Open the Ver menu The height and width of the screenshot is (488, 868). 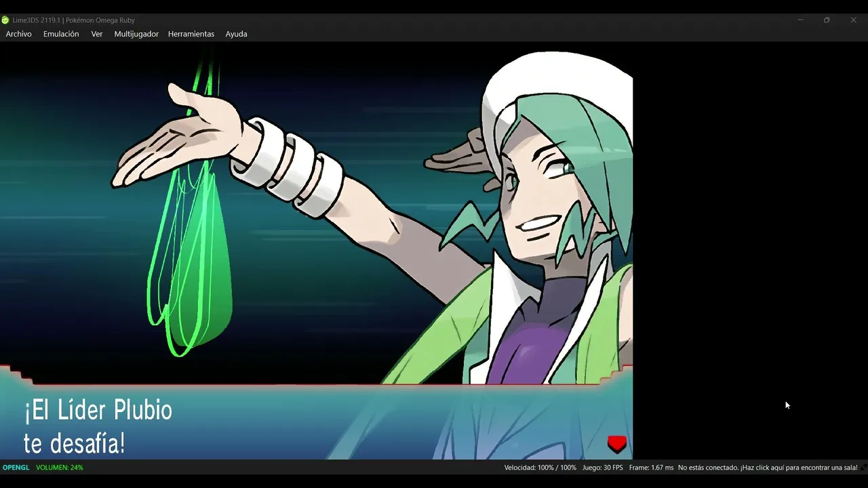pyautogui.click(x=97, y=34)
